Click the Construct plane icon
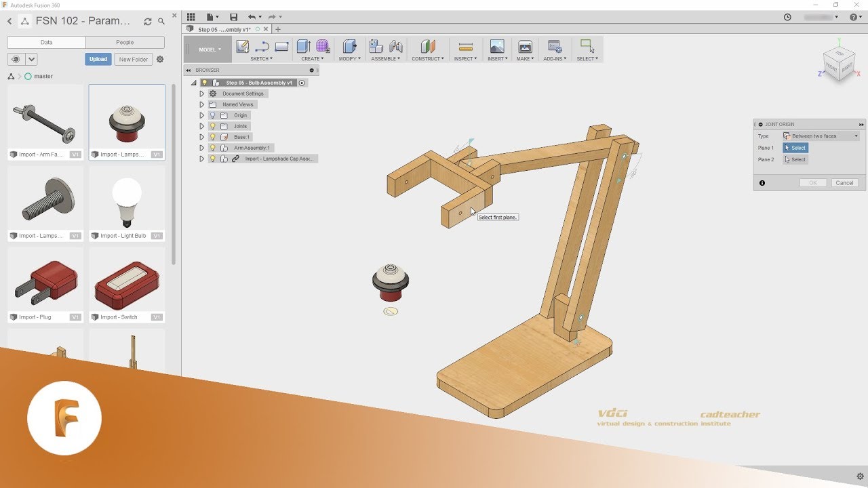This screenshot has width=868, height=488. [428, 46]
